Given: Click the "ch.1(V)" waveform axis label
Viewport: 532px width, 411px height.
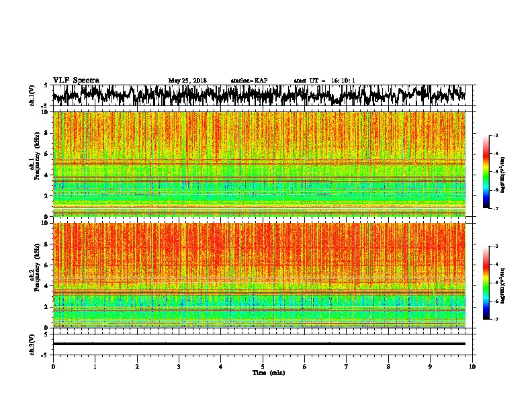Looking at the screenshot, I should click(x=32, y=95).
